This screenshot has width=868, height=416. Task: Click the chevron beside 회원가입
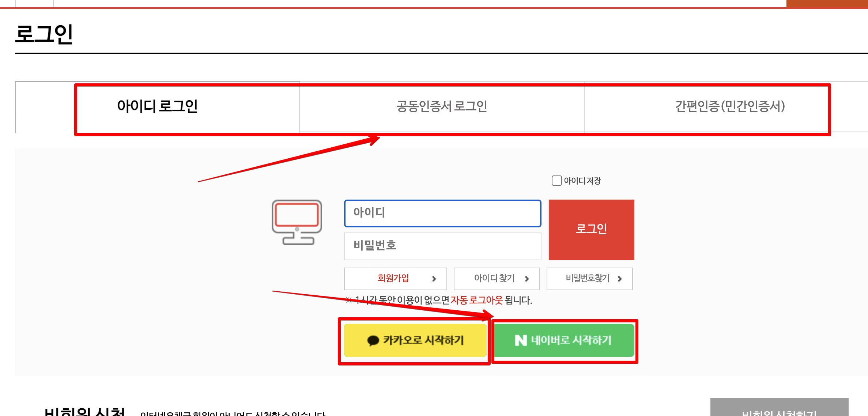click(x=435, y=279)
